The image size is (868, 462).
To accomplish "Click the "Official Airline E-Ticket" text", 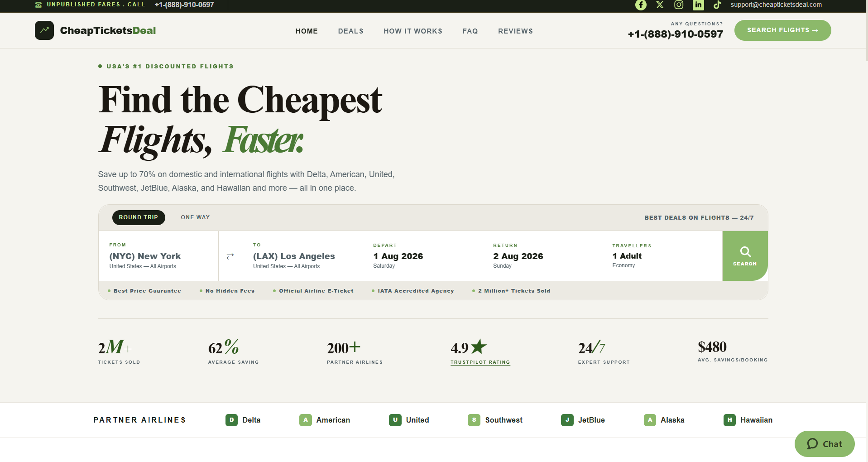I will pos(316,291).
